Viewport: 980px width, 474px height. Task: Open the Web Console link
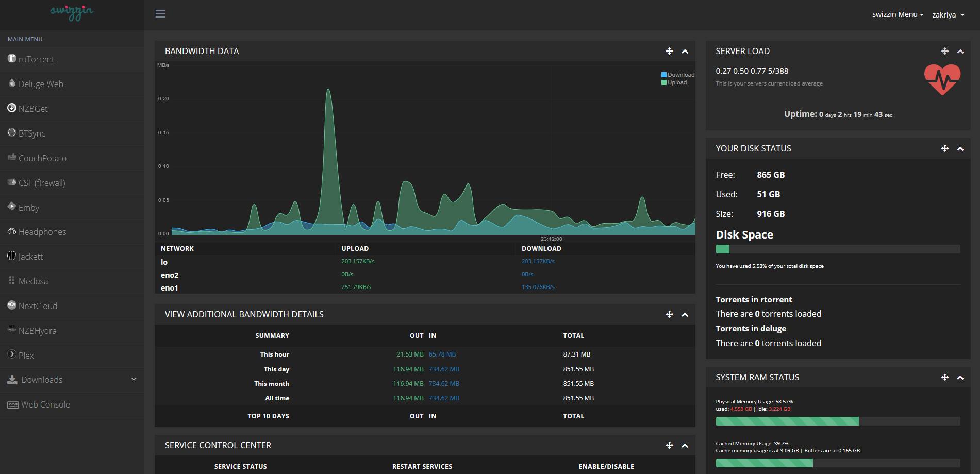(45, 404)
